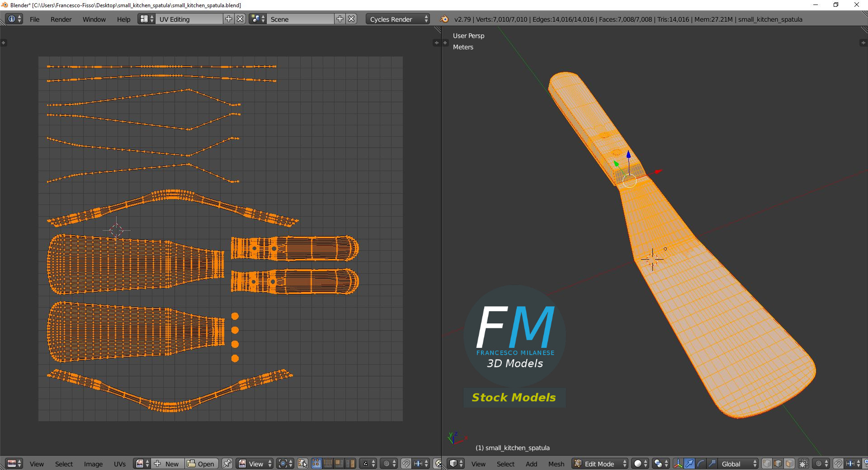Click the New image button
The width and height of the screenshot is (868, 470).
[167, 464]
